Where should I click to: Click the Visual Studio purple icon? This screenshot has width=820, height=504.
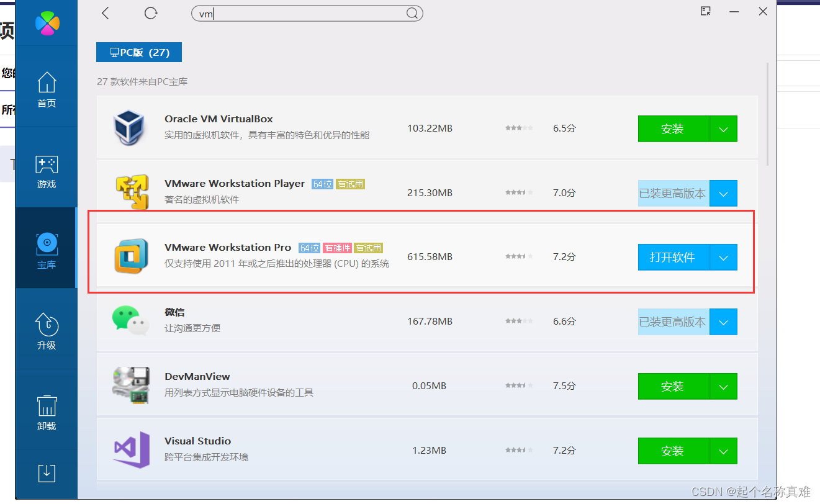(132, 449)
